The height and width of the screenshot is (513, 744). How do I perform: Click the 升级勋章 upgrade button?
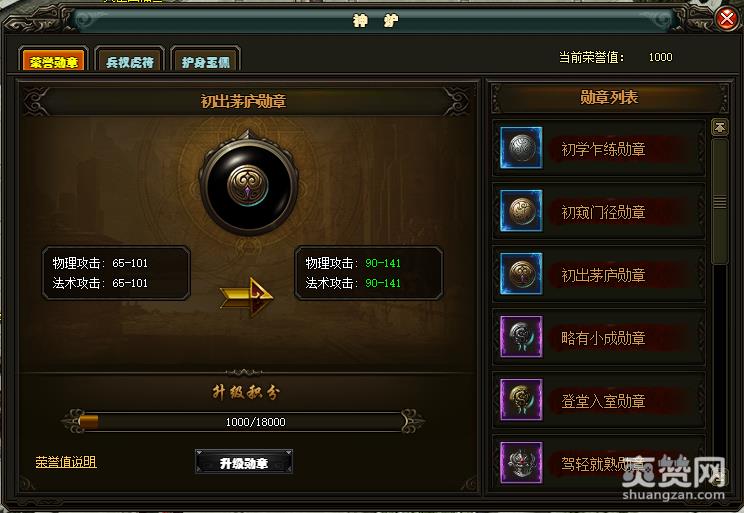point(244,462)
